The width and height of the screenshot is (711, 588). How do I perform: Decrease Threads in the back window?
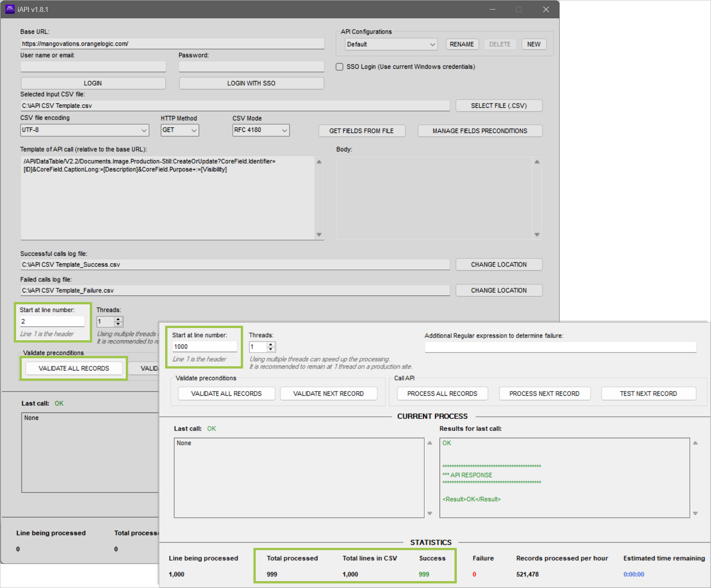[x=118, y=324]
